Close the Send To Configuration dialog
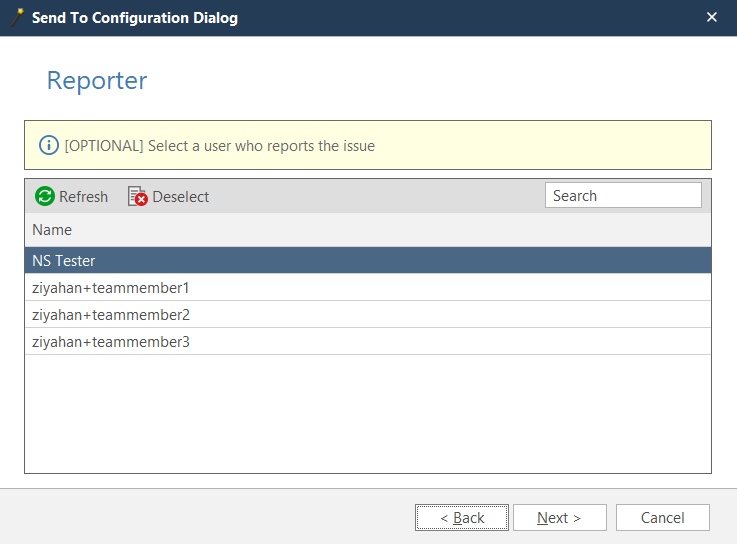Image resolution: width=737 pixels, height=544 pixels. click(x=712, y=17)
